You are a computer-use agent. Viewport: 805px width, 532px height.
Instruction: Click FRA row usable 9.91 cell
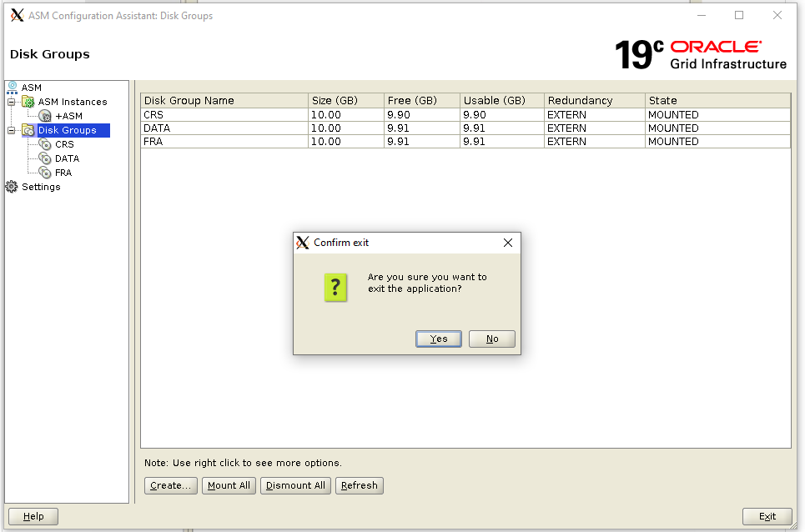502,142
